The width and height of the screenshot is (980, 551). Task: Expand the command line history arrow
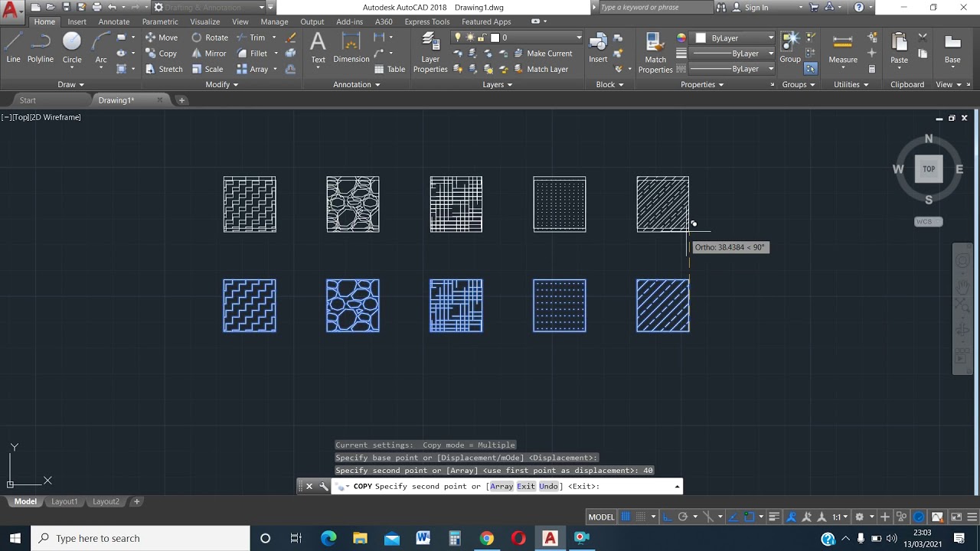(677, 487)
